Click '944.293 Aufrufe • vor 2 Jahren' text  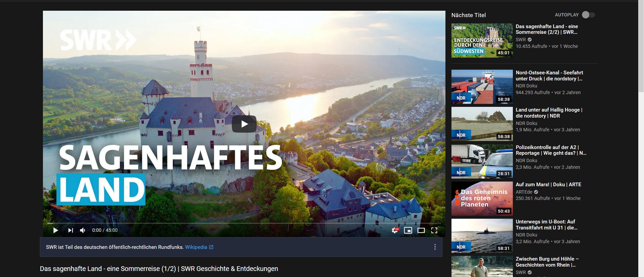(x=548, y=92)
